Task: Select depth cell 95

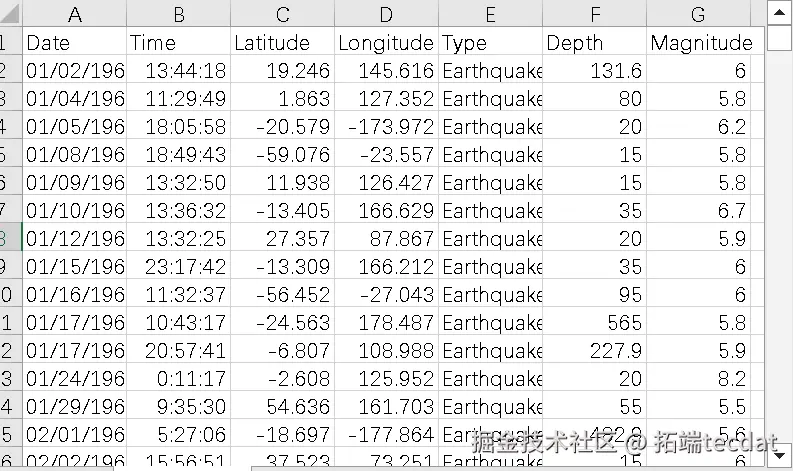Action: click(x=595, y=293)
